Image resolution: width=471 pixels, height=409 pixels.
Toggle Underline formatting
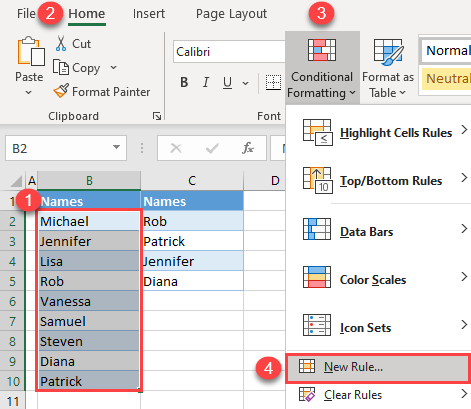pos(227,82)
